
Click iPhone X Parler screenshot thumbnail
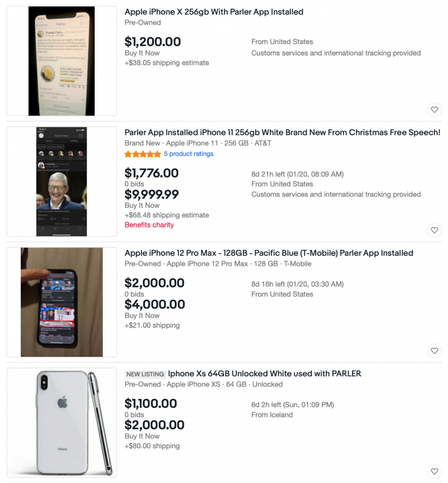point(62,61)
